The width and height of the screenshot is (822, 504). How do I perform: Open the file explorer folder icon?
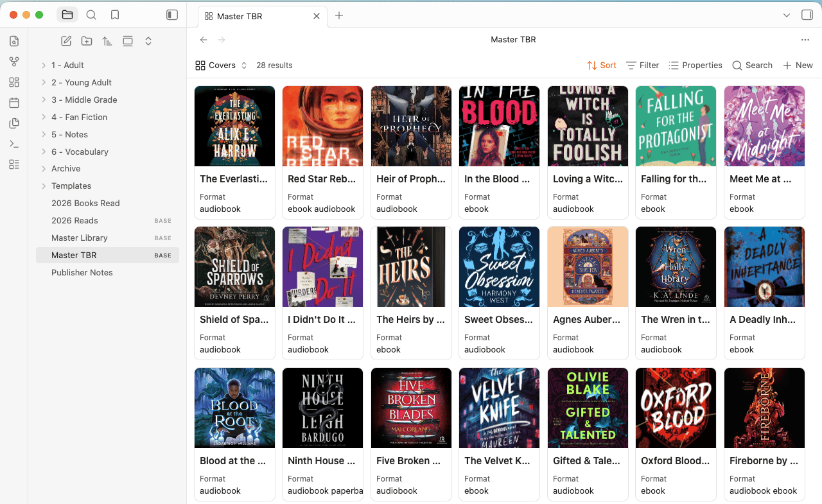tap(67, 15)
